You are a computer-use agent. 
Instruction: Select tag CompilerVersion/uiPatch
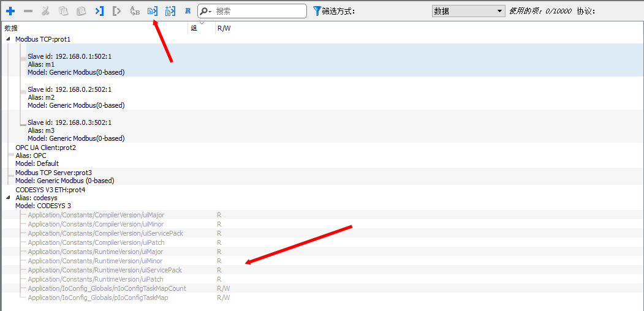(x=96, y=242)
